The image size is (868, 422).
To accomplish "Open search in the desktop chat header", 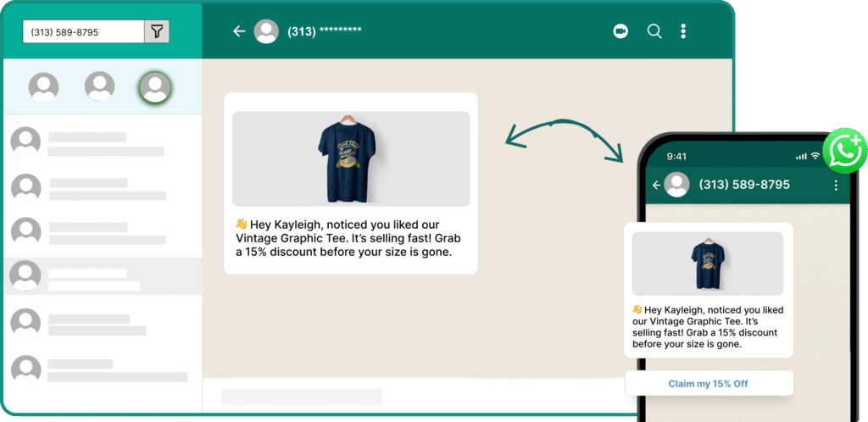I will [654, 31].
